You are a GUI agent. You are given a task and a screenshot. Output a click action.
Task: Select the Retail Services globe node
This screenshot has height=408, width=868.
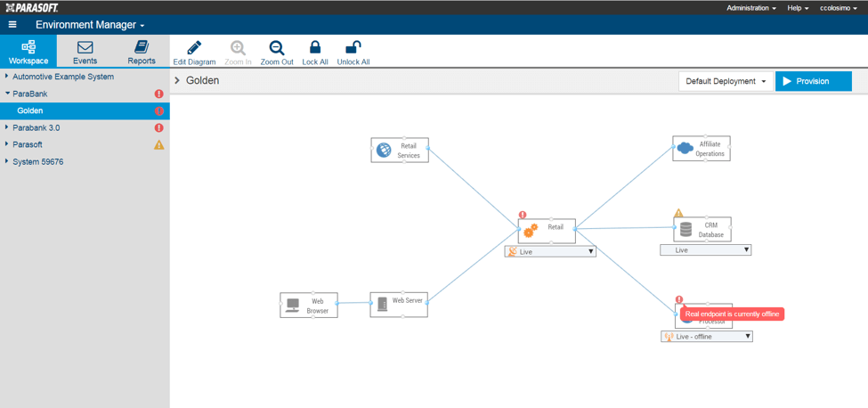[400, 150]
